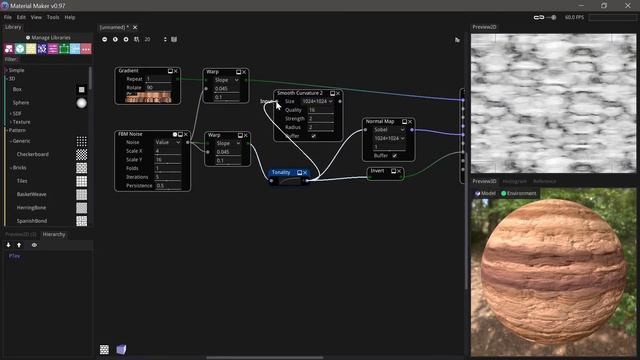Expand the Simple library group
The image size is (640, 360).
point(7,70)
